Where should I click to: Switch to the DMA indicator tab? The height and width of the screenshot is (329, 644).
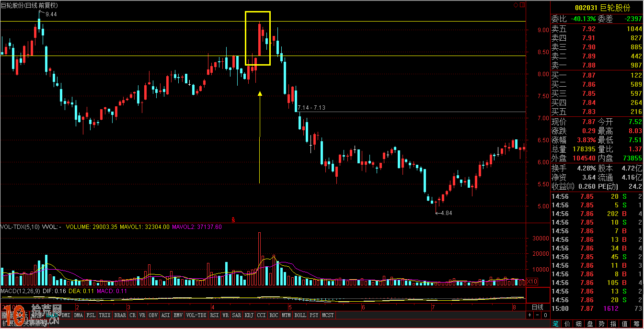tap(78, 315)
